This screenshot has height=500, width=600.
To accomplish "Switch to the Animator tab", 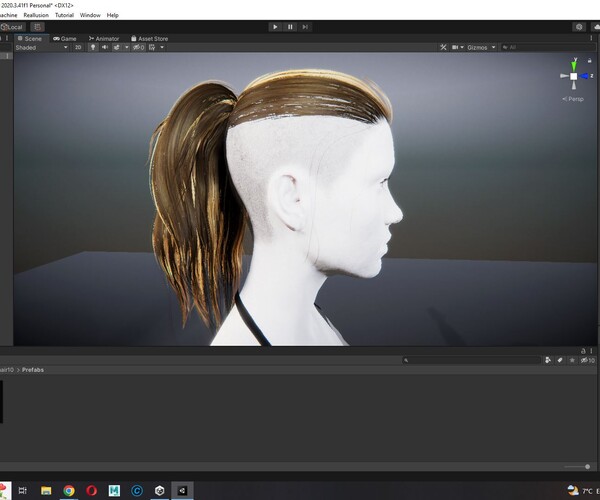I will coord(104,39).
